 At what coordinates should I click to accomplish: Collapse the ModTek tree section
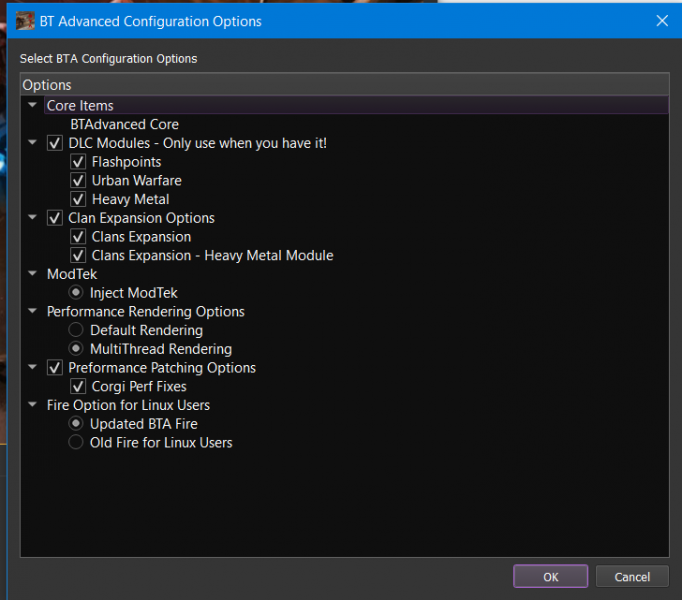pyautogui.click(x=33, y=274)
